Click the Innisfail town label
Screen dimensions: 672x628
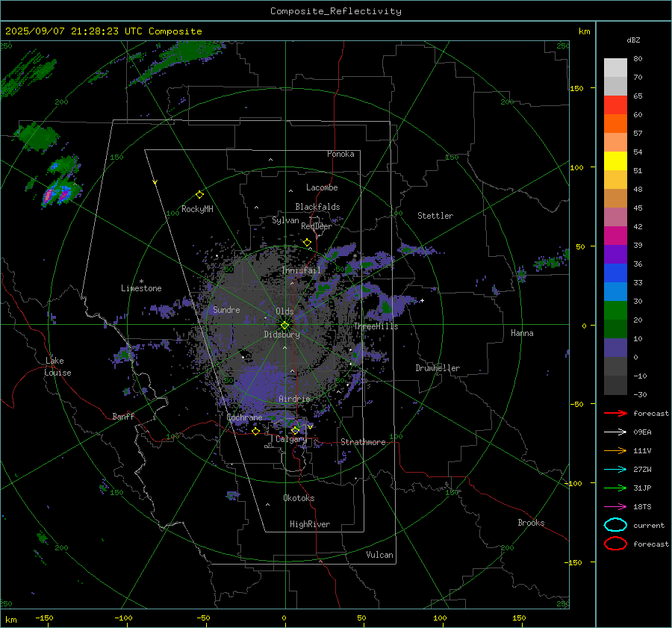(x=301, y=270)
